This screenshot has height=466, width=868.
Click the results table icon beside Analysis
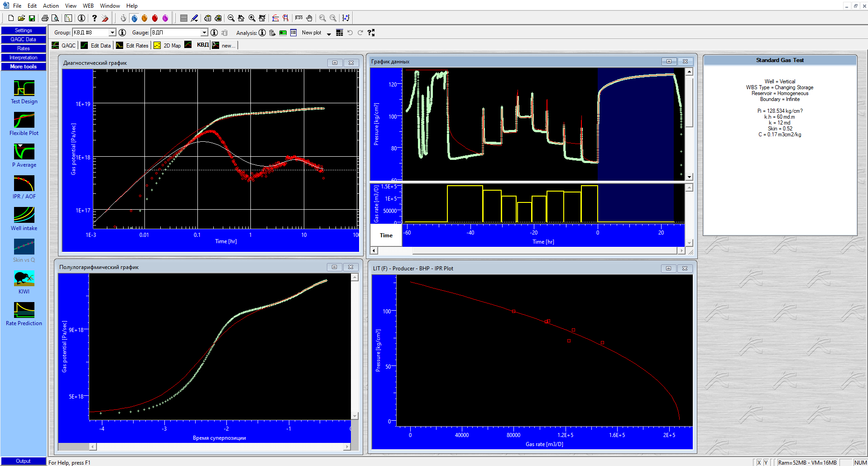[x=293, y=33]
